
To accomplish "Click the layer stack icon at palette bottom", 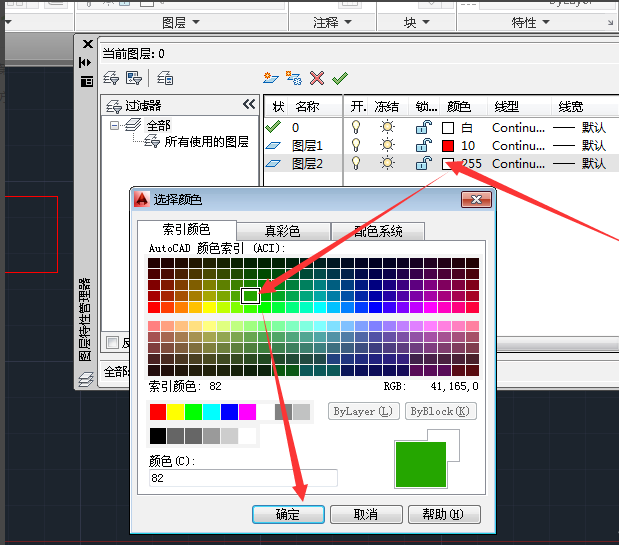I will click(x=86, y=379).
